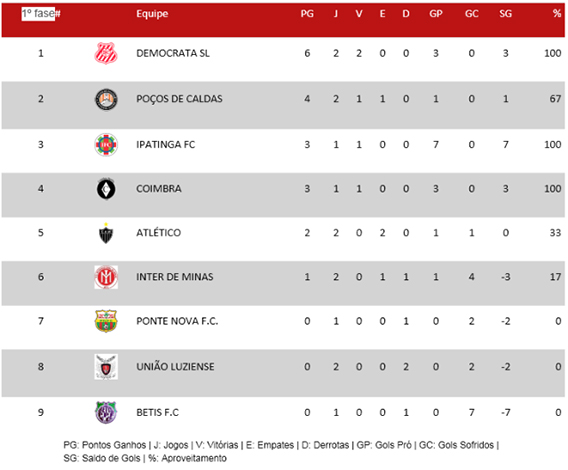Select the SG column header
The width and height of the screenshot is (568, 470).
point(505,14)
